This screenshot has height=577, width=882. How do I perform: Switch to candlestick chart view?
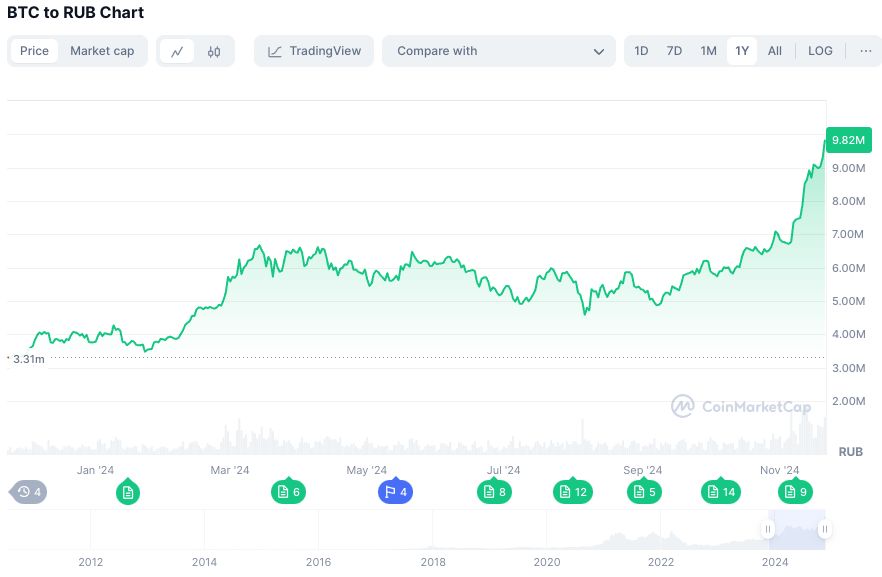[214, 51]
